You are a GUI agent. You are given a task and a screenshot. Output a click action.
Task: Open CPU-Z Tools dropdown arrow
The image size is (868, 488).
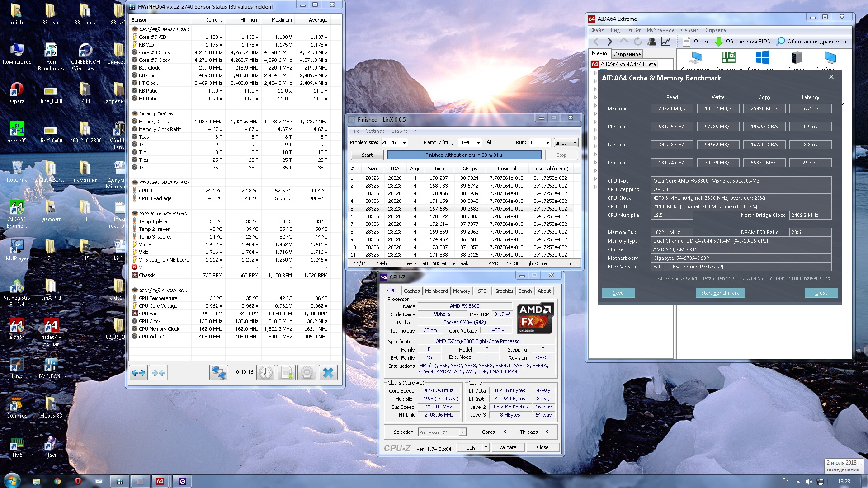486,447
